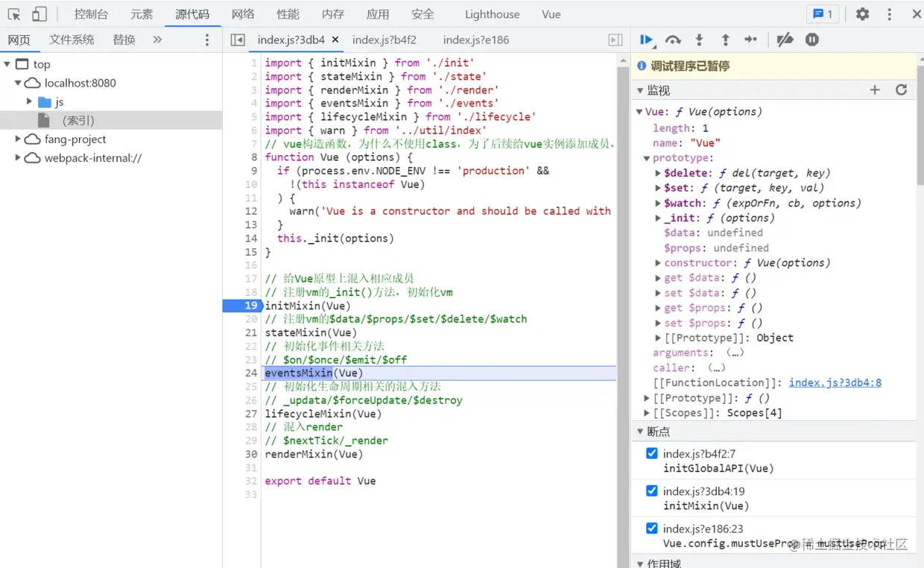
Task: Show more navigator tabs chevron
Action: (157, 40)
